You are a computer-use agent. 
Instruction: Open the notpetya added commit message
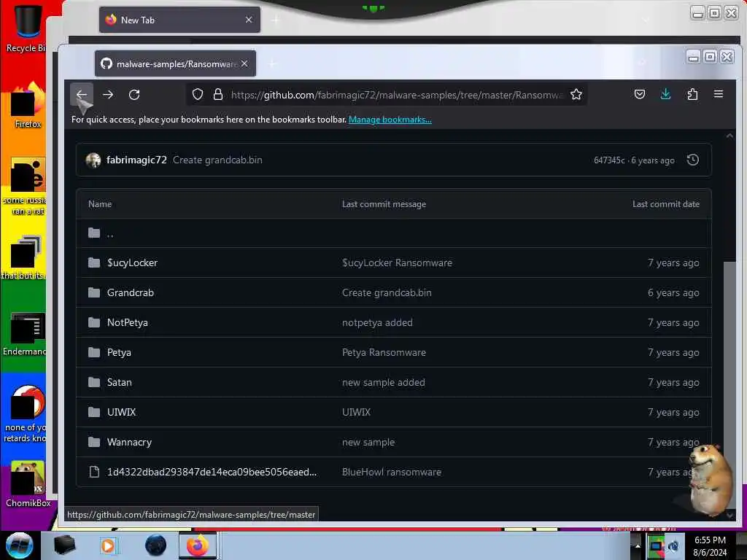pos(377,322)
